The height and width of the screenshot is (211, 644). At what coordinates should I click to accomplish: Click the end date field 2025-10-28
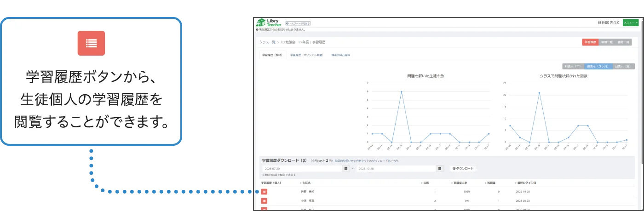coord(397,169)
